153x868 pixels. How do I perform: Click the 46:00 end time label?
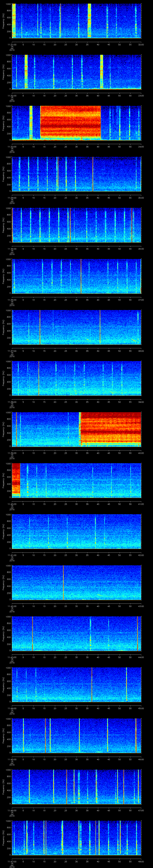[141, 760]
